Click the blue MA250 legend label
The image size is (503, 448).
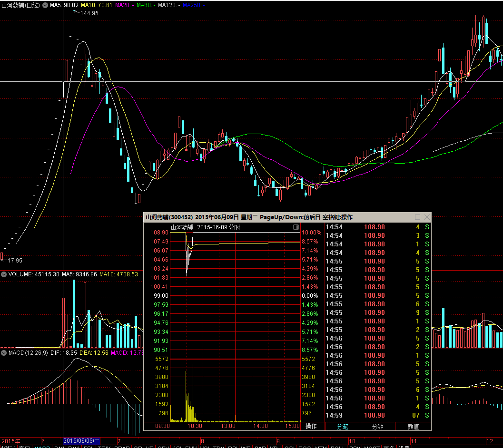click(192, 5)
